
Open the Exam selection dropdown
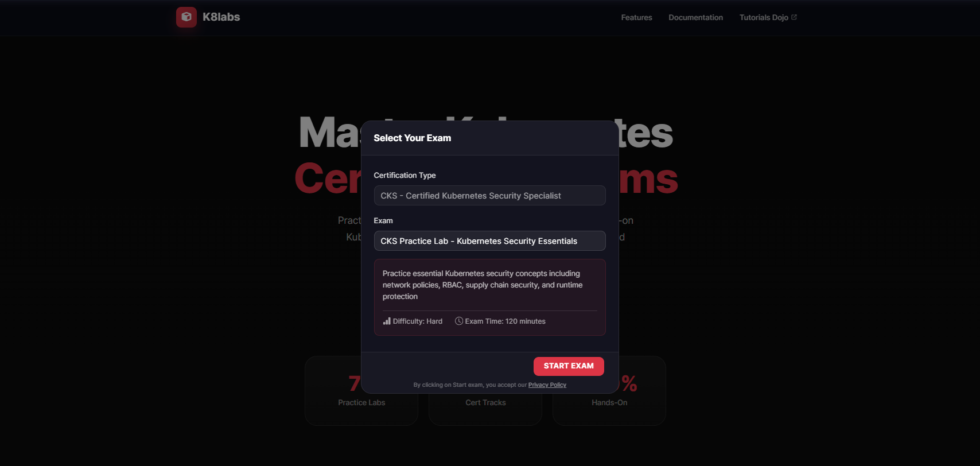click(489, 241)
